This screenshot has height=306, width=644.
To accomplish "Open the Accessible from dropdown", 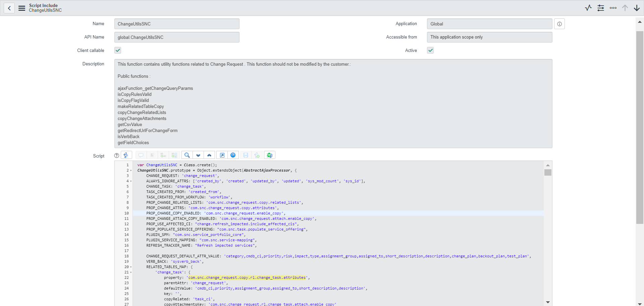I will click(x=489, y=37).
